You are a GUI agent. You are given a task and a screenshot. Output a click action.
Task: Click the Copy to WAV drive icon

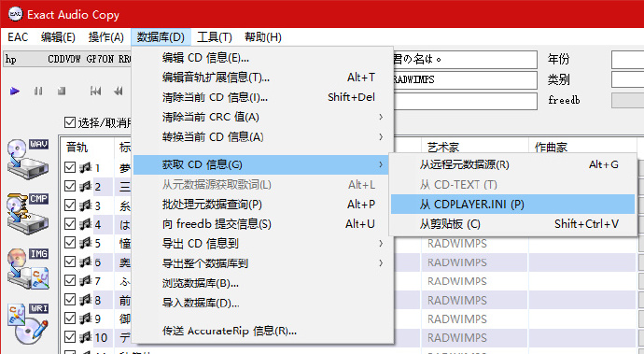point(27,159)
